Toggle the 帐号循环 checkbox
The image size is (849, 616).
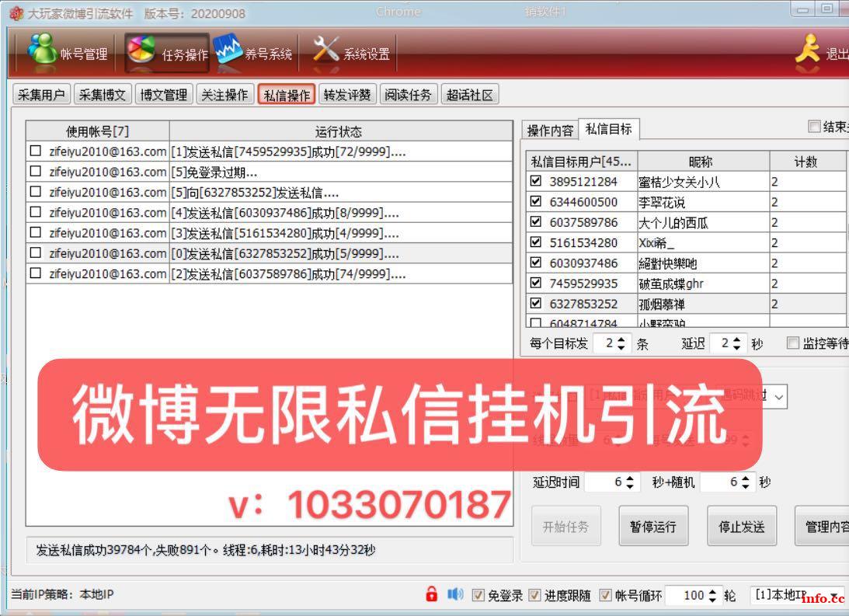[x=605, y=595]
